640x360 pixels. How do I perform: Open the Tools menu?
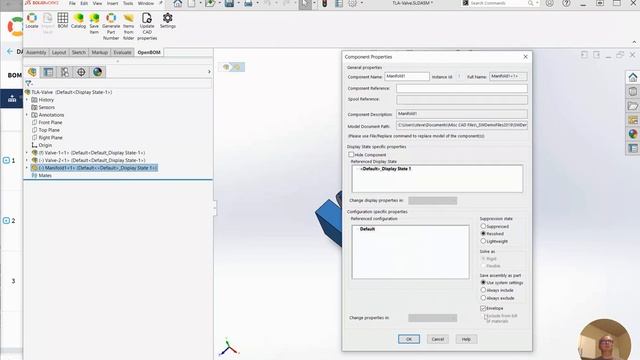[x=128, y=3]
